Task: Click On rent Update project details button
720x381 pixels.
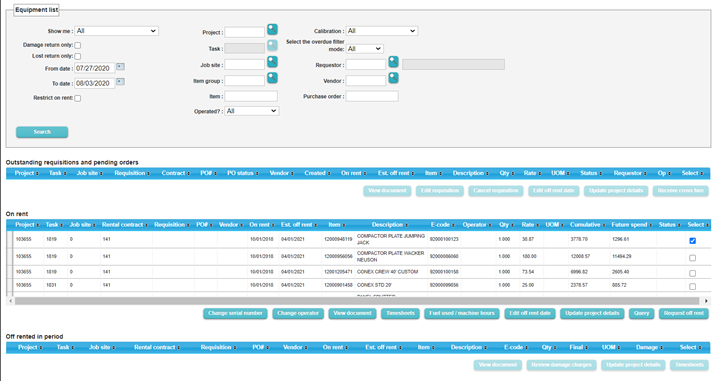Action: click(592, 314)
